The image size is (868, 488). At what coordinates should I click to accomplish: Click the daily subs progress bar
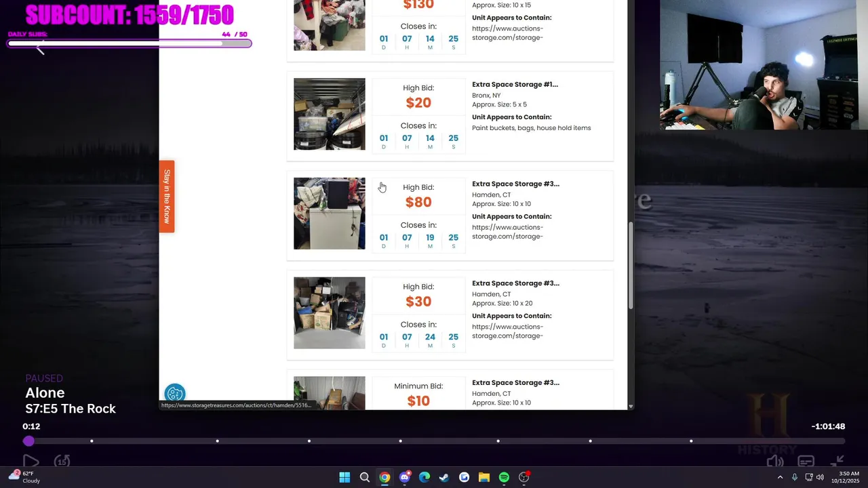click(130, 44)
